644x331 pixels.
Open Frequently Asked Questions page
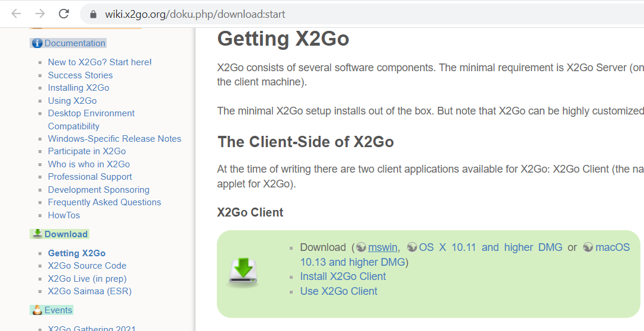point(104,202)
